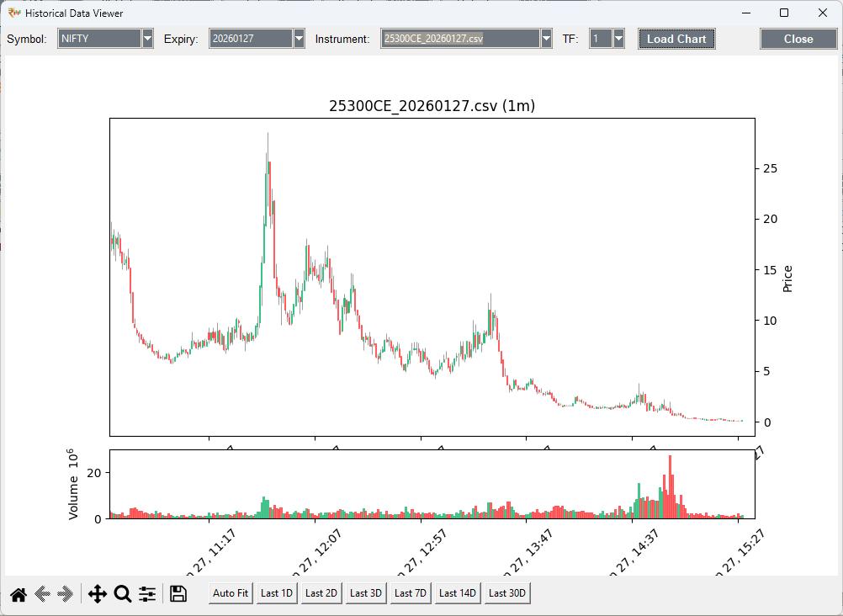View the Last 14D range
The height and width of the screenshot is (616, 843).
point(457,592)
